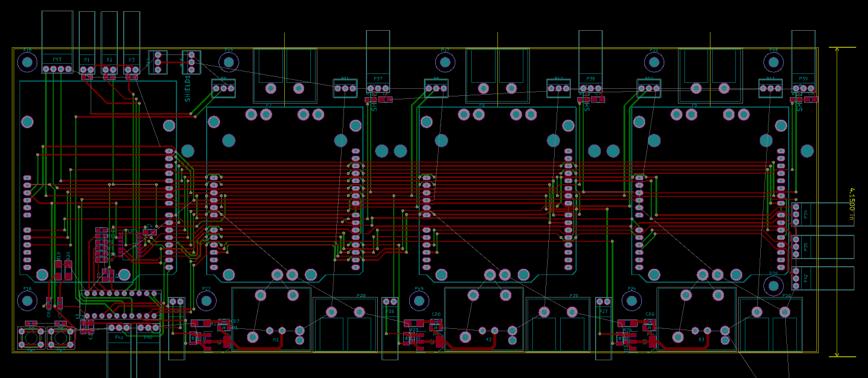
Task: Select the P40 connector footprint
Action: (148, 350)
